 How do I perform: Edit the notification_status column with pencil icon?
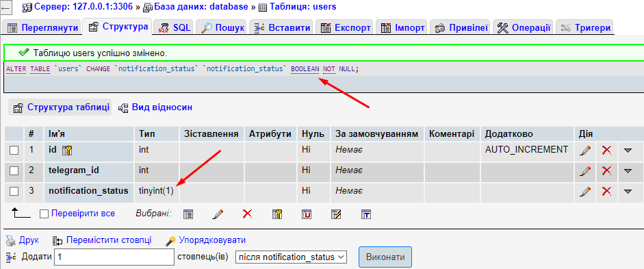[585, 191]
